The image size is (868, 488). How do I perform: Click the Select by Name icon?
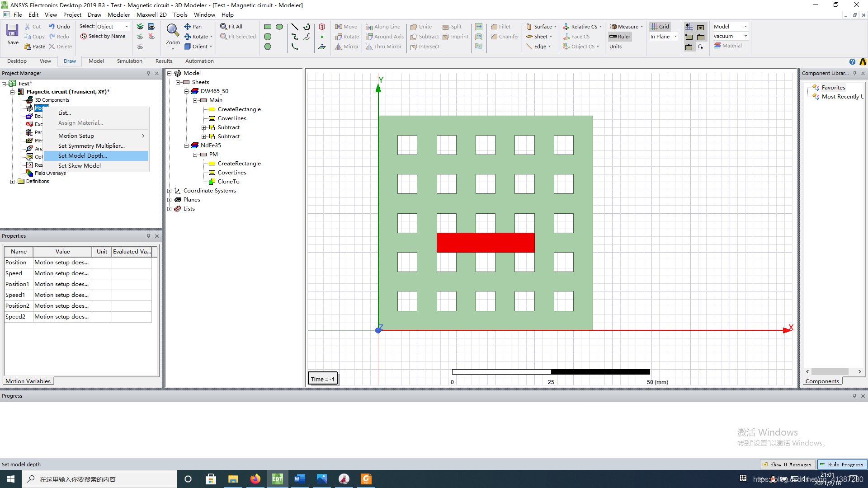coord(84,36)
